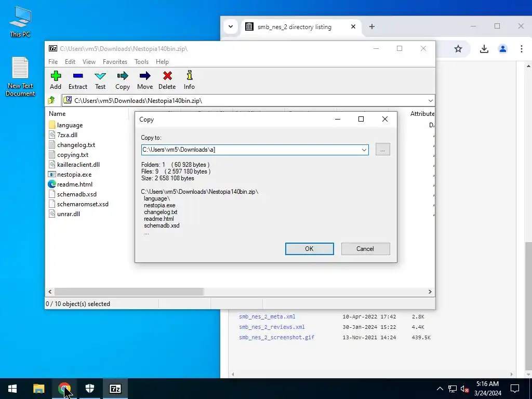Click the up-one-level folder icon
Viewport: 532px width, 399px height.
[x=51, y=100]
